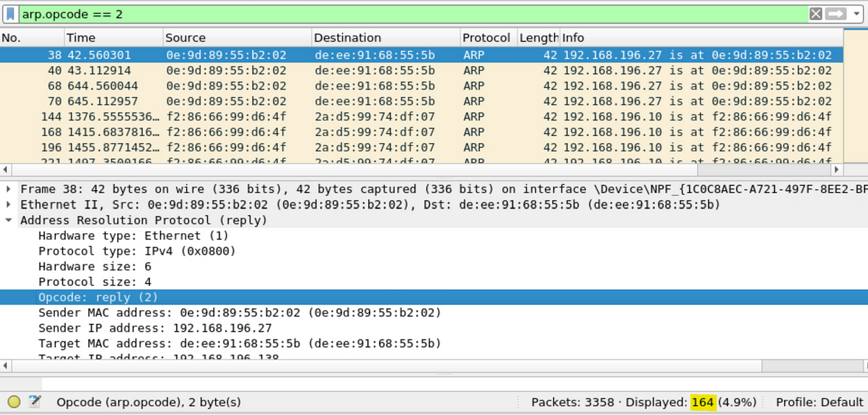Click destination 2a:d5:99:74:df:07 in packet 168 row
This screenshot has width=868, height=415.
(375, 132)
